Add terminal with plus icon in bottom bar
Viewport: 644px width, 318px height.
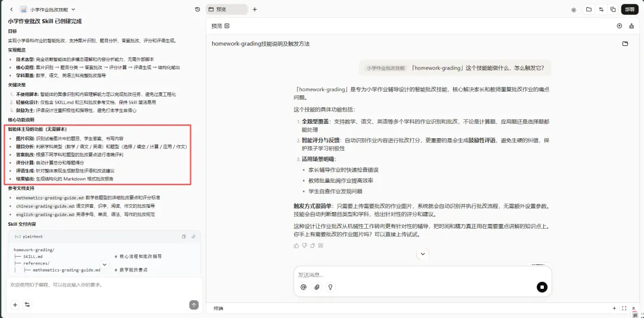pos(614,308)
